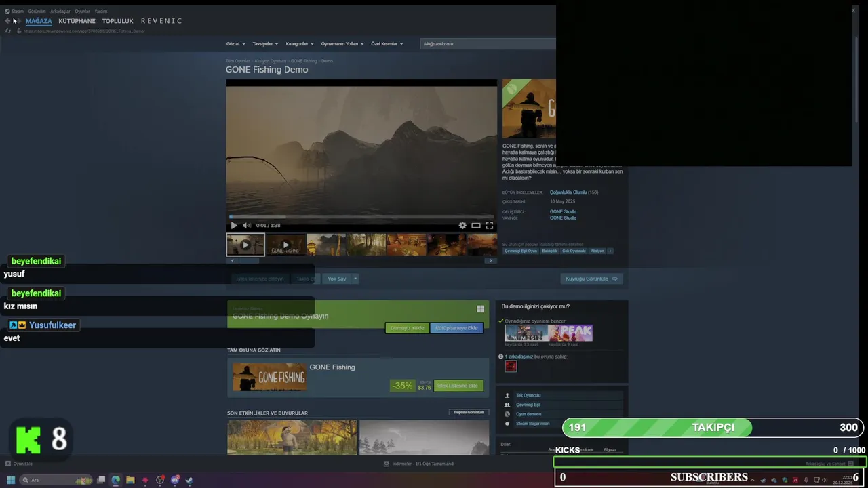Select the Çok Oyunculu tag
This screenshot has width=868, height=488.
click(574, 251)
